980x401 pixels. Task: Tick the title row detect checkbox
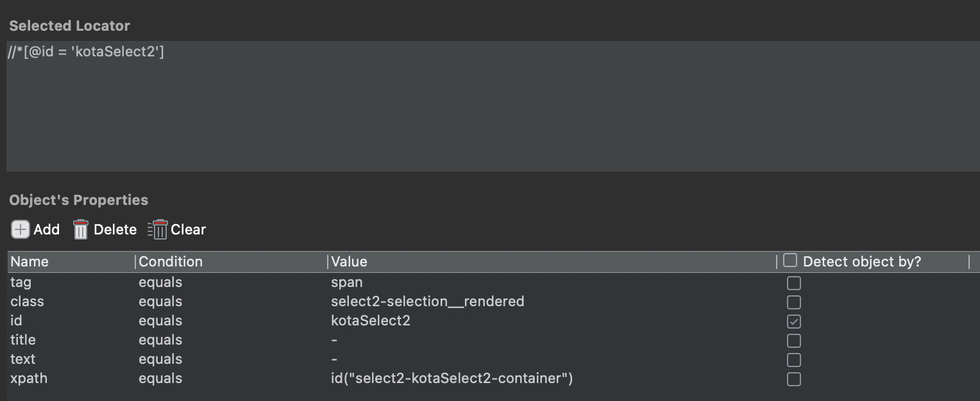(x=794, y=341)
